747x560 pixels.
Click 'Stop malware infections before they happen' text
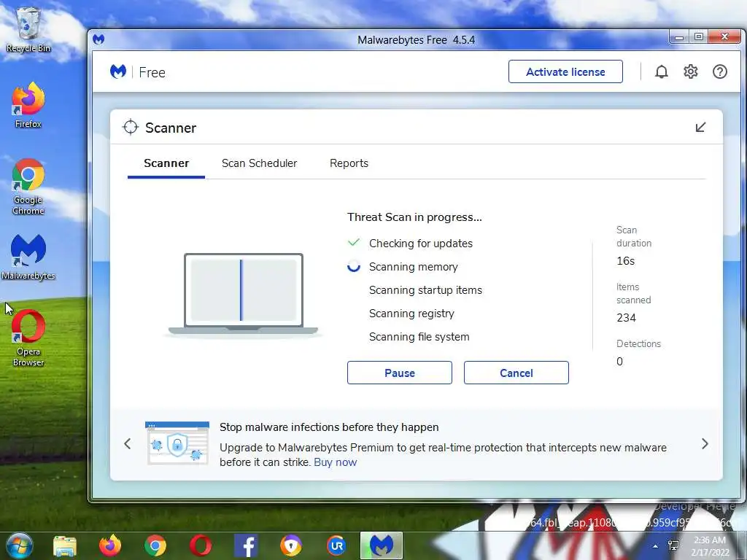tap(329, 427)
